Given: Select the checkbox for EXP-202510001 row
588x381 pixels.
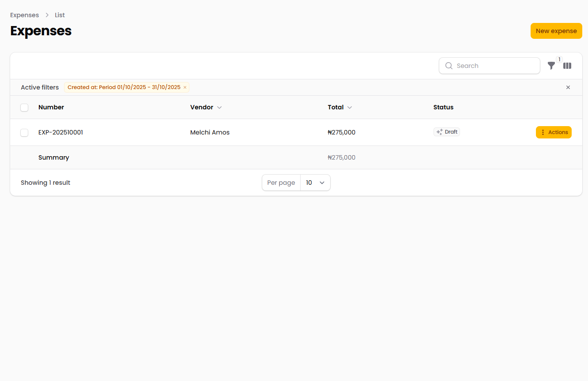Looking at the screenshot, I should coord(24,133).
